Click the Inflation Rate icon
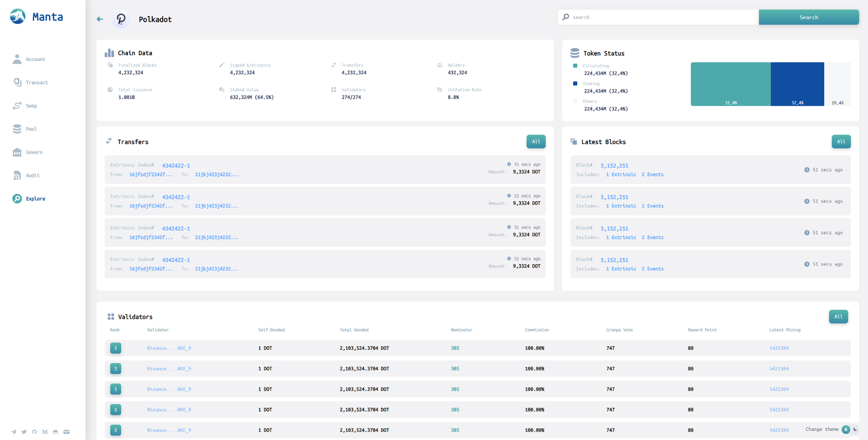 point(440,90)
